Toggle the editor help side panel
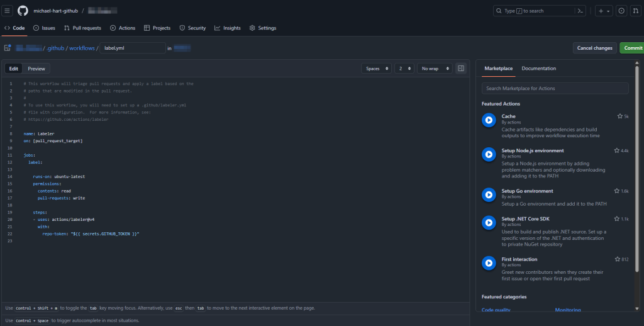Image resolution: width=644 pixels, height=326 pixels. [461, 69]
